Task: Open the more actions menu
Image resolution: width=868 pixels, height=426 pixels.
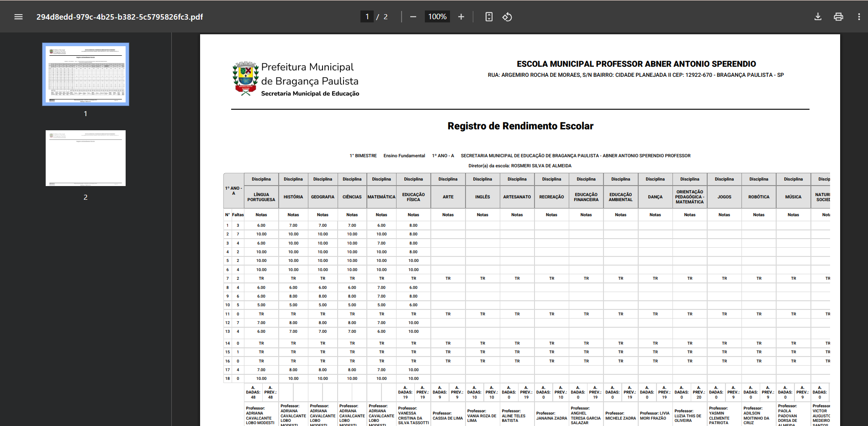Action: pos(859,17)
